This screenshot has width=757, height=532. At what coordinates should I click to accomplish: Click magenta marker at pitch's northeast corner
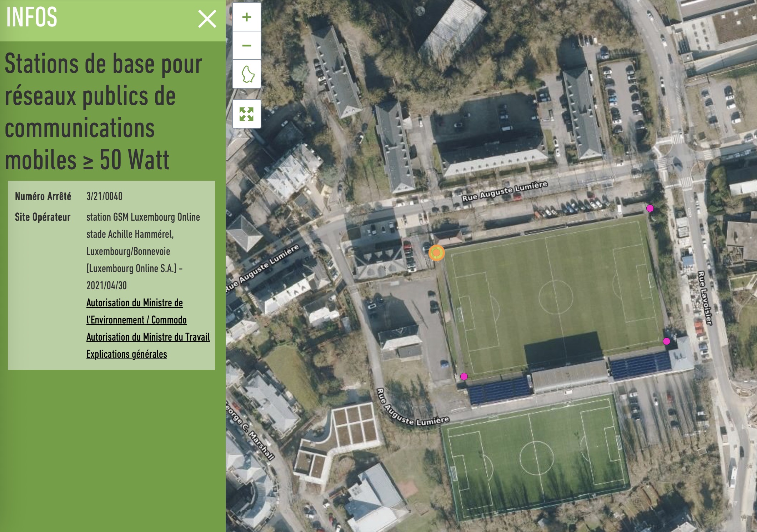click(650, 208)
